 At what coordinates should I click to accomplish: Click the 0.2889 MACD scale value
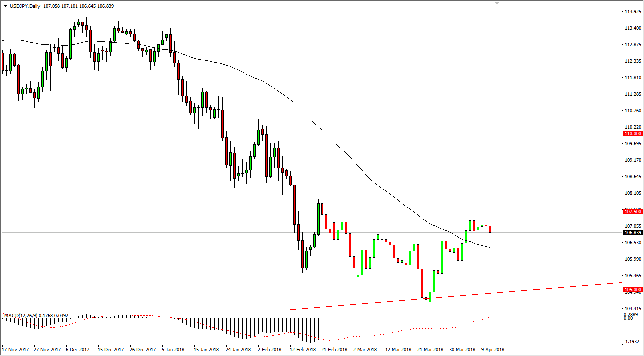click(x=633, y=314)
